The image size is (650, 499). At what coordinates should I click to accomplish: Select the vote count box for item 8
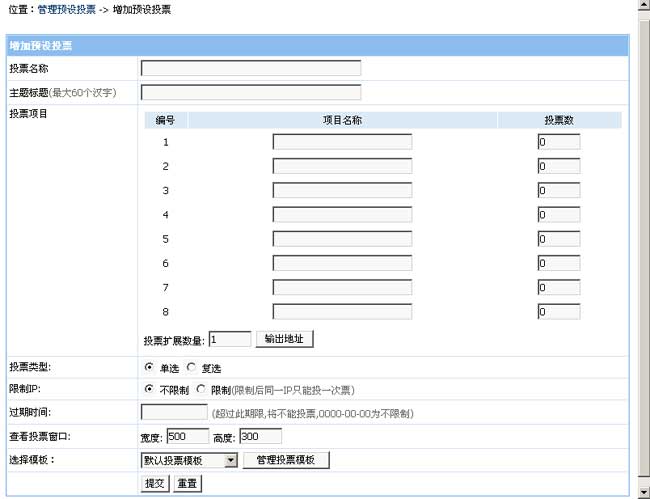[558, 312]
